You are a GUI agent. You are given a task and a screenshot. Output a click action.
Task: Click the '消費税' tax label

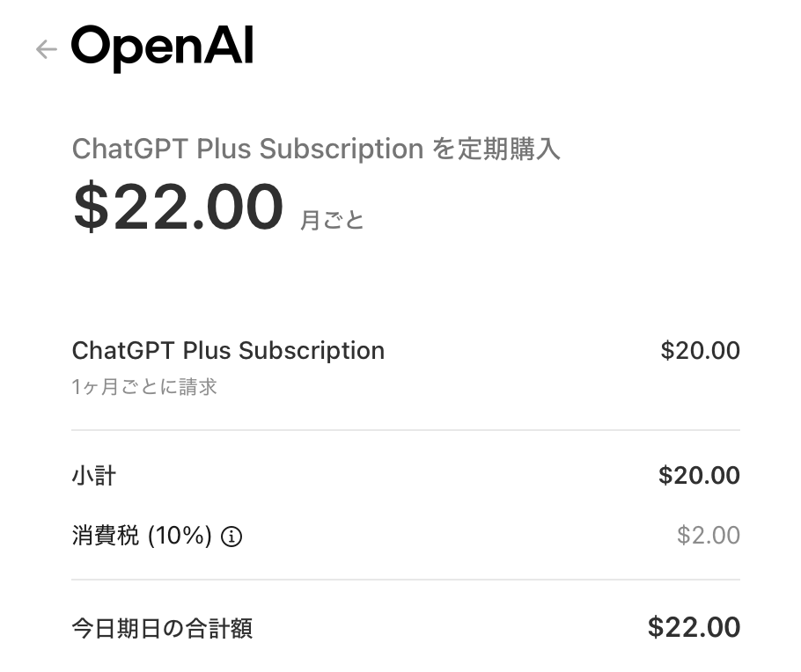pos(105,536)
